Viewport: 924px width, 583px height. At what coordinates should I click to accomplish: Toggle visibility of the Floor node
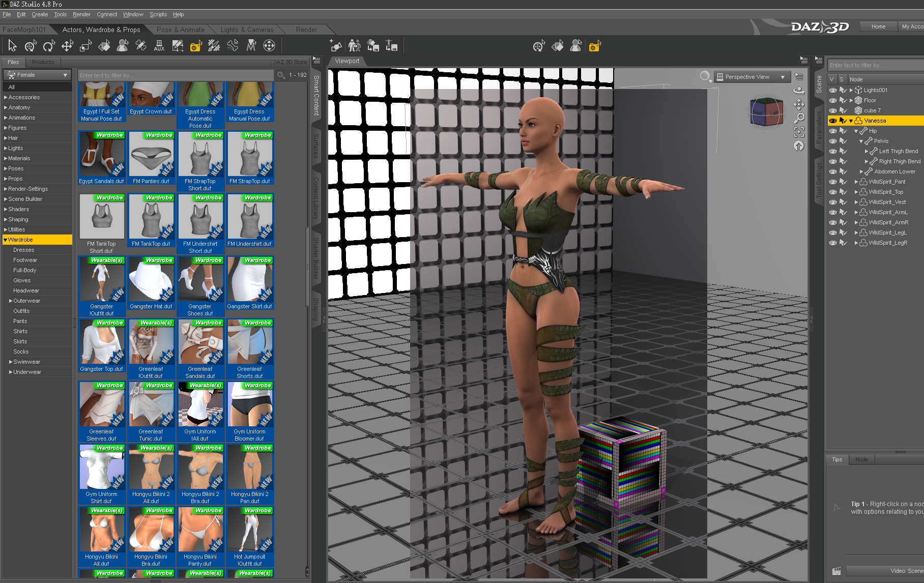click(832, 100)
